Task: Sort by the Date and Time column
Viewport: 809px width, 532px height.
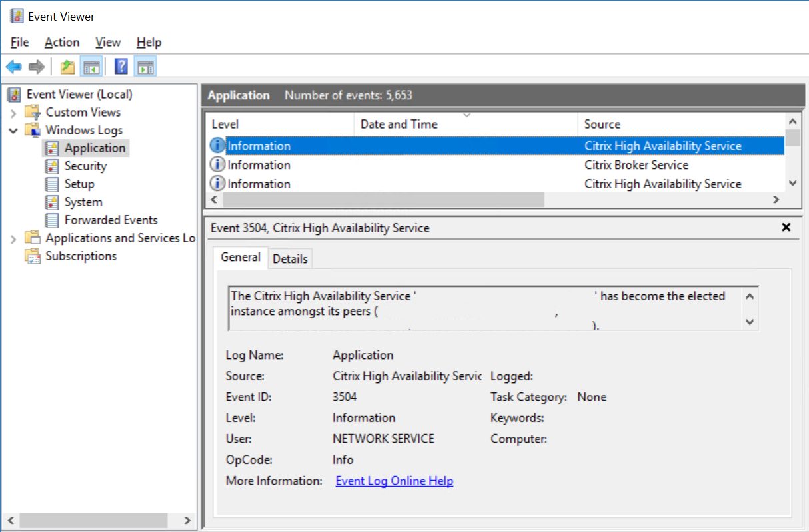Action: 399,124
